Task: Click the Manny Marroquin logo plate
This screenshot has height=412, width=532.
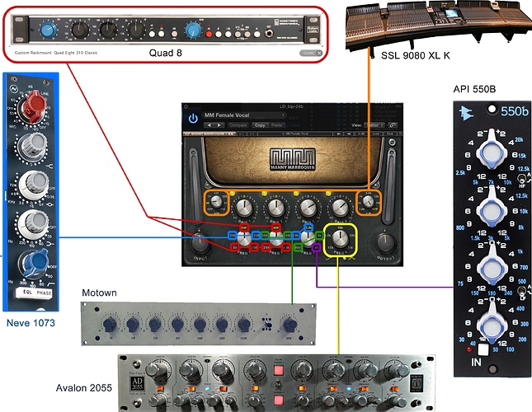Action: 293,159
